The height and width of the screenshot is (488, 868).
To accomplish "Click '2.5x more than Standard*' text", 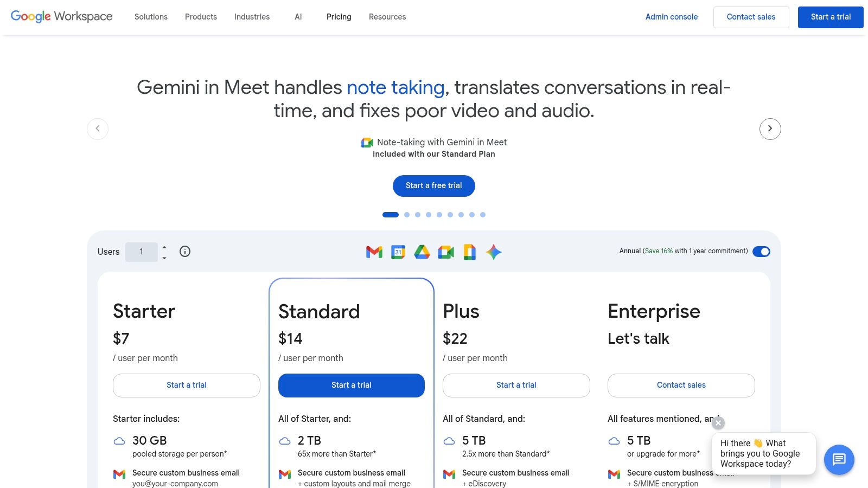I will coord(506,454).
